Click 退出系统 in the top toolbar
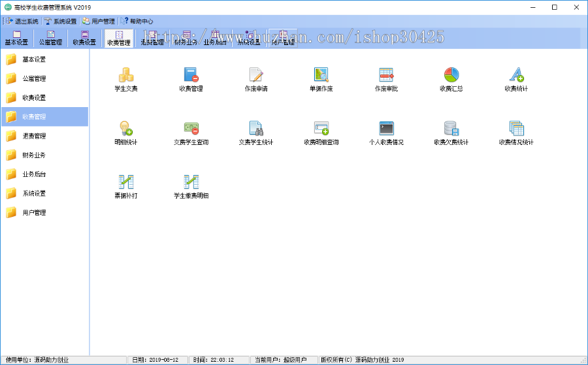588x365 pixels. pyautogui.click(x=22, y=22)
